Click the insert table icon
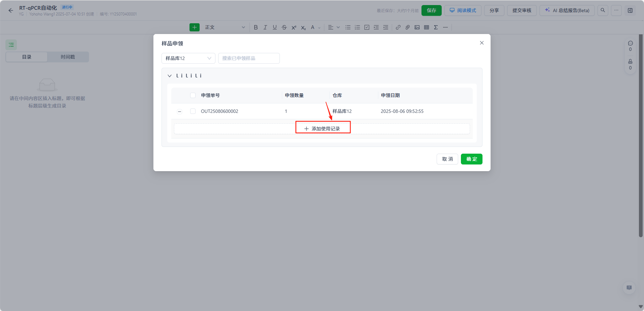 pyautogui.click(x=426, y=27)
